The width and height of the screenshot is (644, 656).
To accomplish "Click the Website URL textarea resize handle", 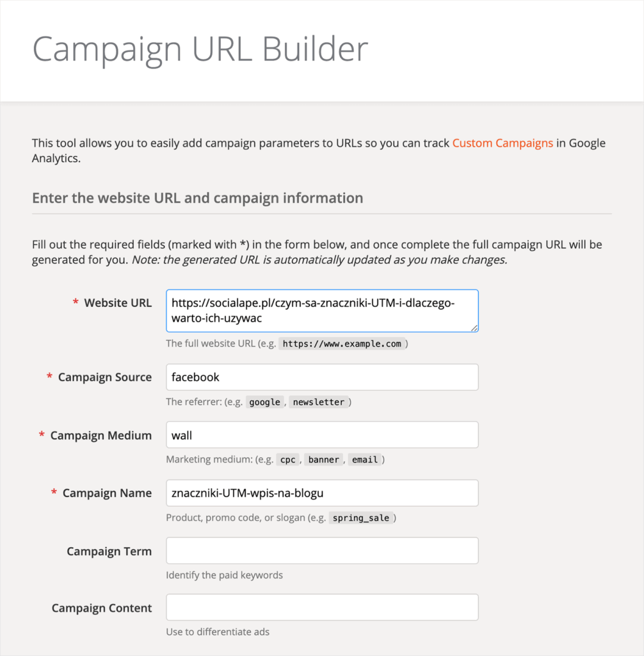I will tap(474, 328).
